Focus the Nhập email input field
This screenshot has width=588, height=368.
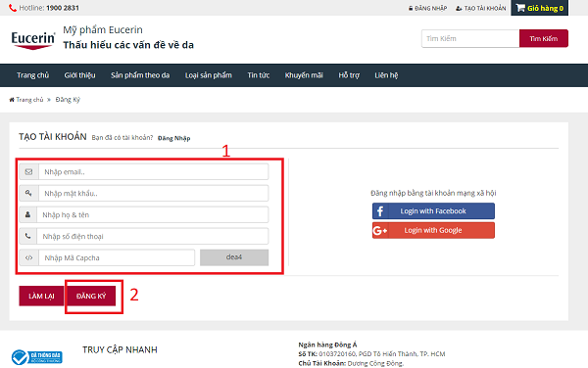pos(154,172)
